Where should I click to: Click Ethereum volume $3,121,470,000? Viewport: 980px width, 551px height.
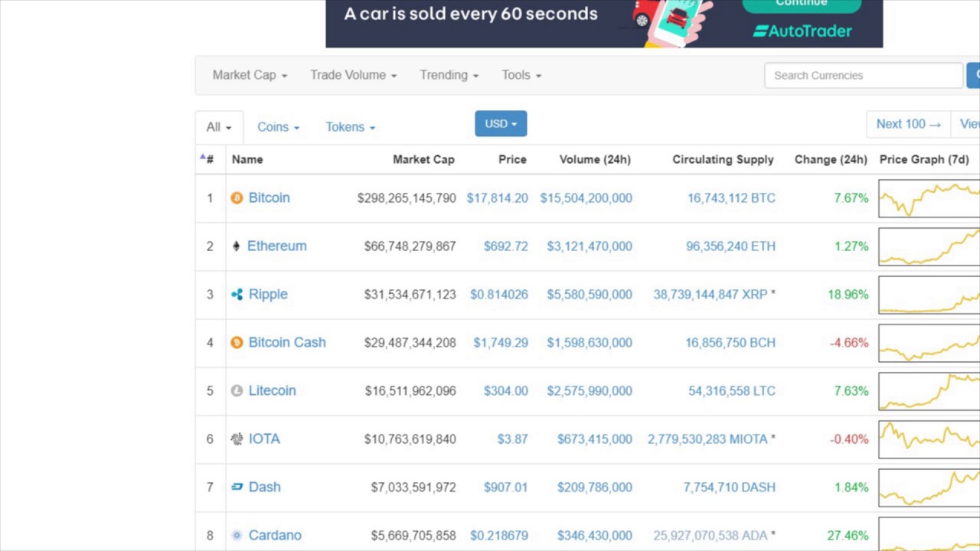tap(590, 246)
